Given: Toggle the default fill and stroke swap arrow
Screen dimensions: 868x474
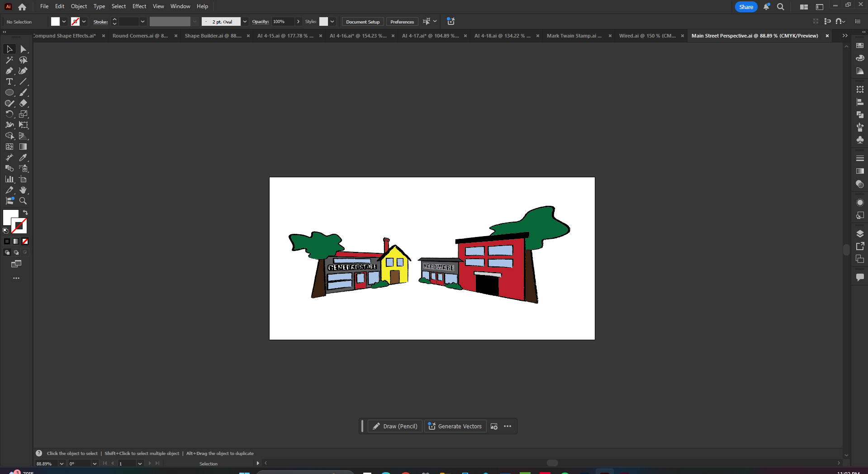Looking at the screenshot, I should pos(25,213).
